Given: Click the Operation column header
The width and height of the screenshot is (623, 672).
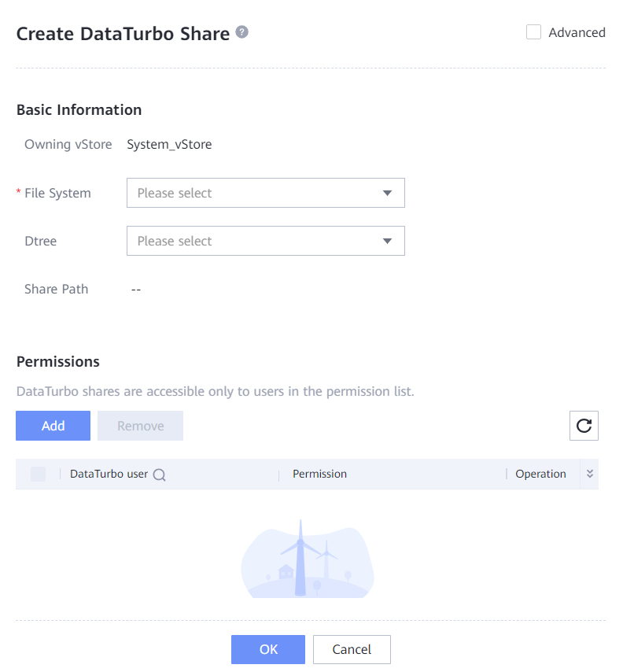Looking at the screenshot, I should [540, 474].
